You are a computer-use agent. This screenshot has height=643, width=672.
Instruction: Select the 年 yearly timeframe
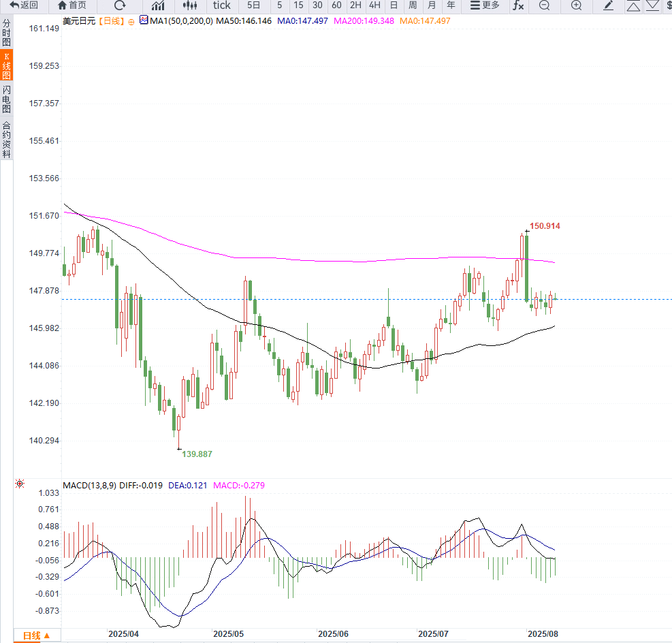(x=451, y=5)
